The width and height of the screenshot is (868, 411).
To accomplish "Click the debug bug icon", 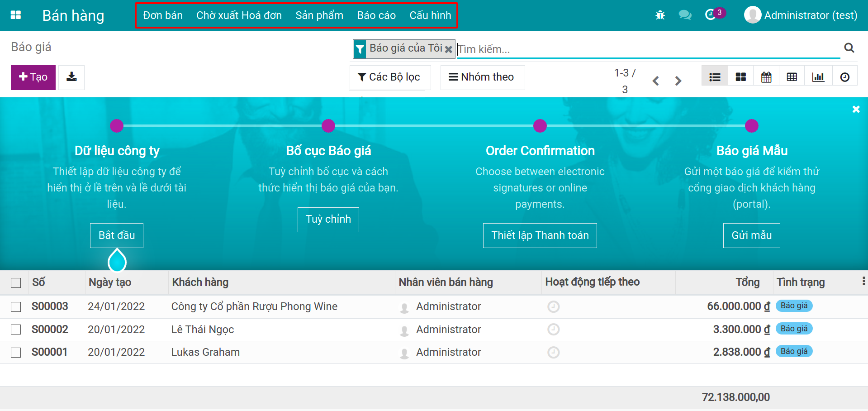I will pyautogui.click(x=660, y=15).
